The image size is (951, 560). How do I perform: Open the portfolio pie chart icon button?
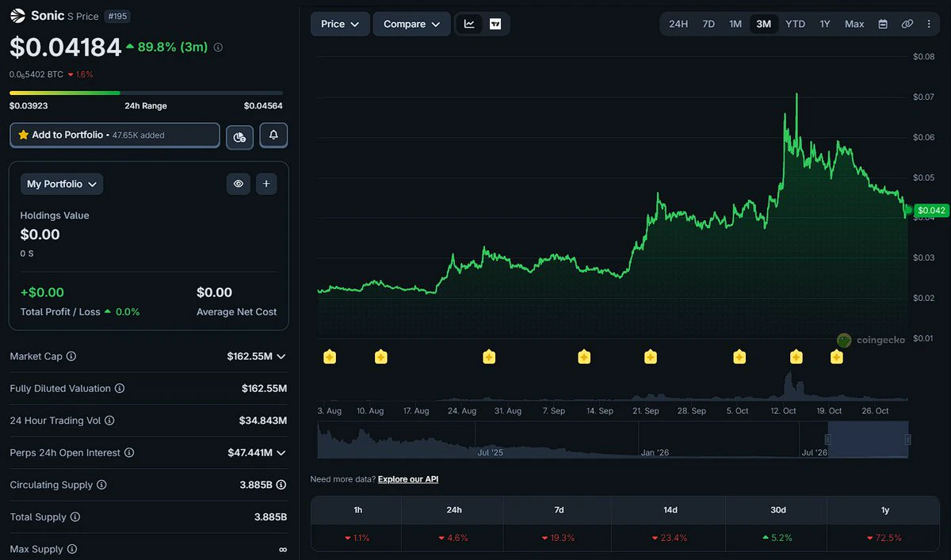point(239,136)
